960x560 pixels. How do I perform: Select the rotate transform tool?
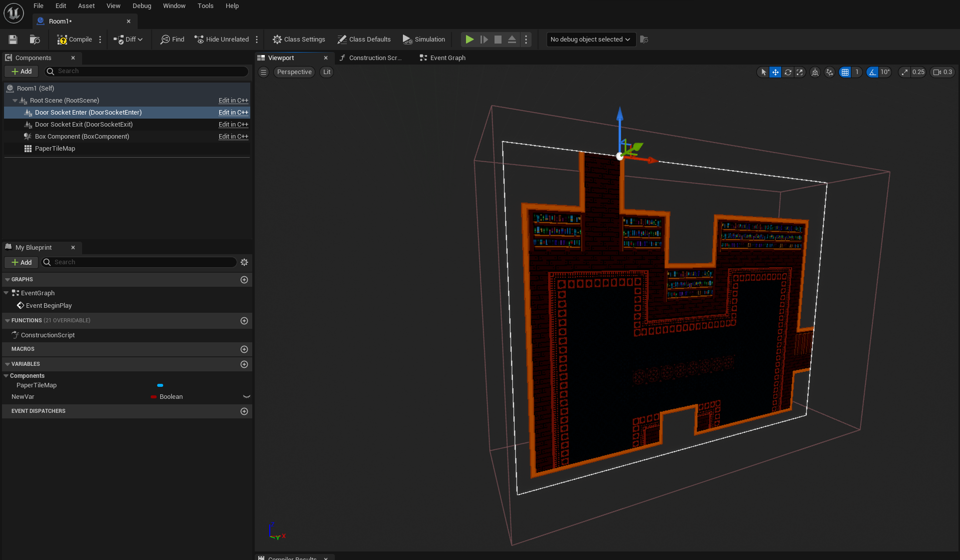[787, 72]
